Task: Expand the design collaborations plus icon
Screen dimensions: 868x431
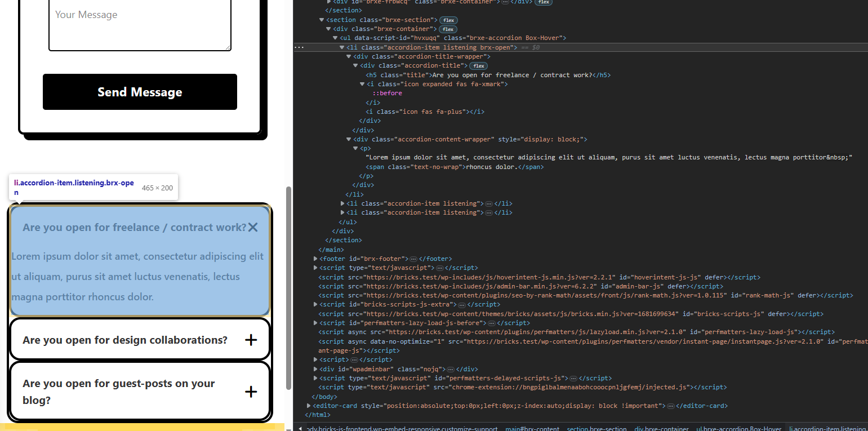Action: tap(251, 340)
